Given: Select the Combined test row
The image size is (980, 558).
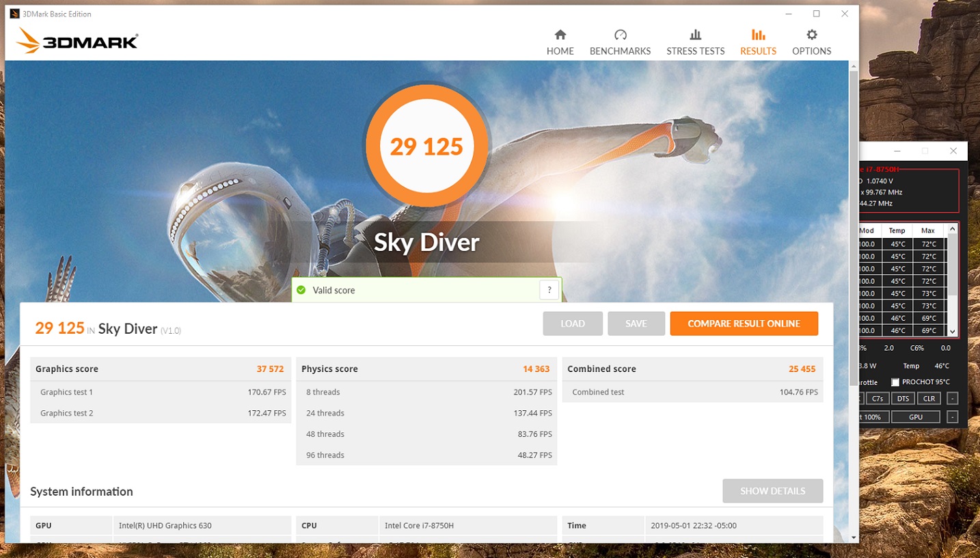Looking at the screenshot, I should pyautogui.click(x=692, y=392).
